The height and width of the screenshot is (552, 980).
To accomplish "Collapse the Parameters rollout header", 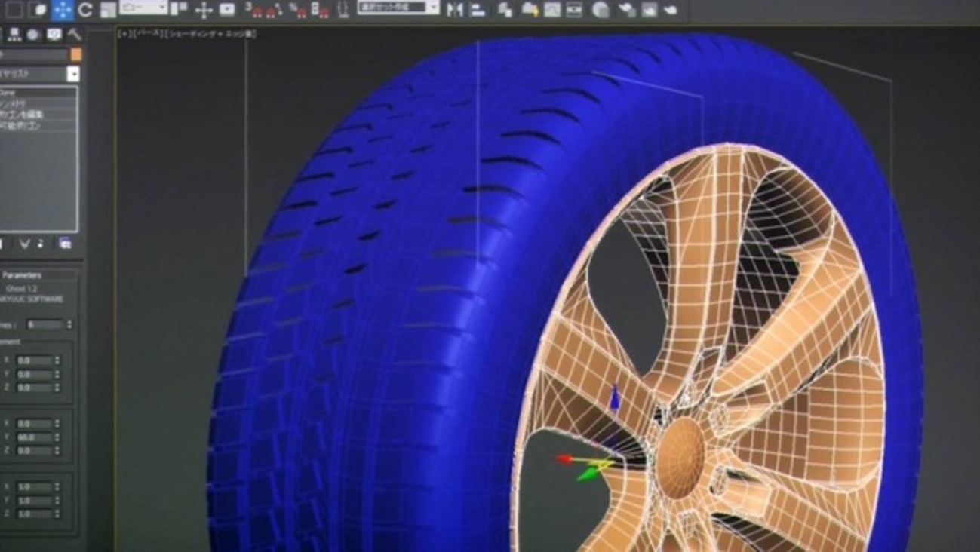I will tap(39, 275).
